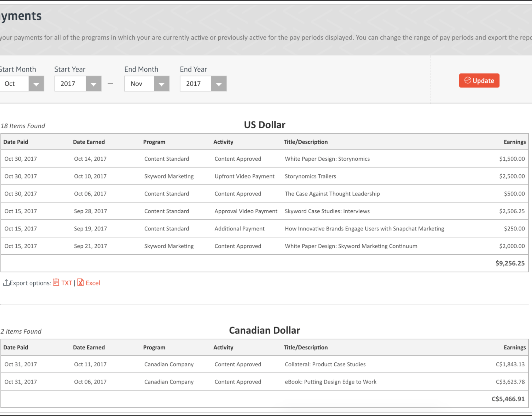
Task: Click the TXT document icon
Action: point(56,282)
